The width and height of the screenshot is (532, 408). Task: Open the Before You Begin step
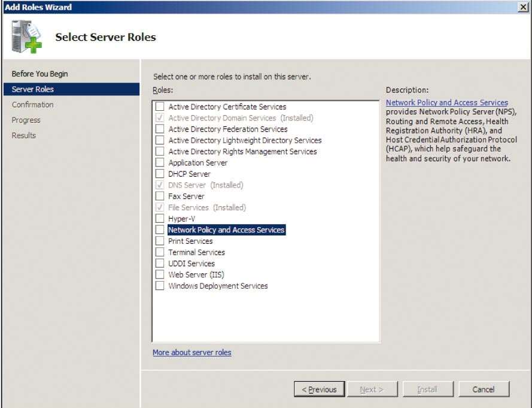(39, 74)
